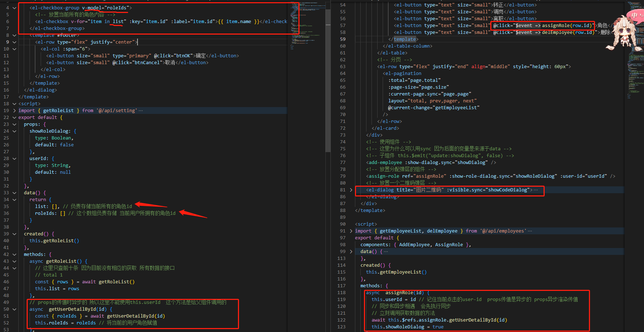Image resolution: width=644 pixels, height=332 pixels.
Task: Click "this.userId = id" on line 119
Action: pos(394,300)
